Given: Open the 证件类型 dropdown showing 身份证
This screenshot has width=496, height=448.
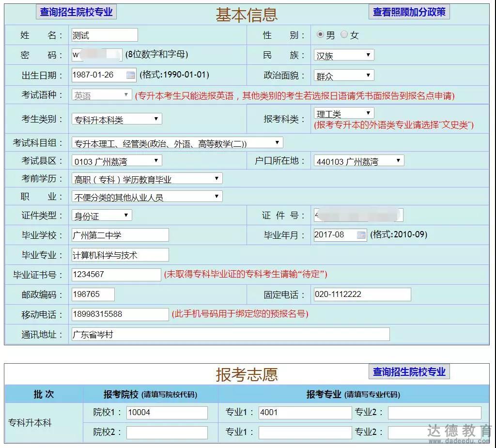Looking at the screenshot, I should tap(102, 216).
